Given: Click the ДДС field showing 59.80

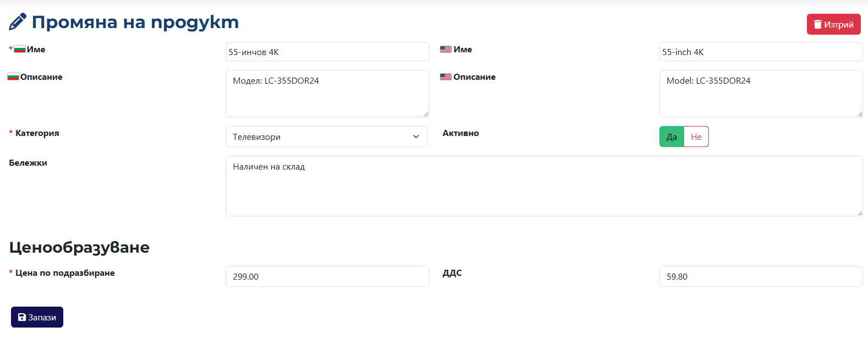Looking at the screenshot, I should pos(761,276).
